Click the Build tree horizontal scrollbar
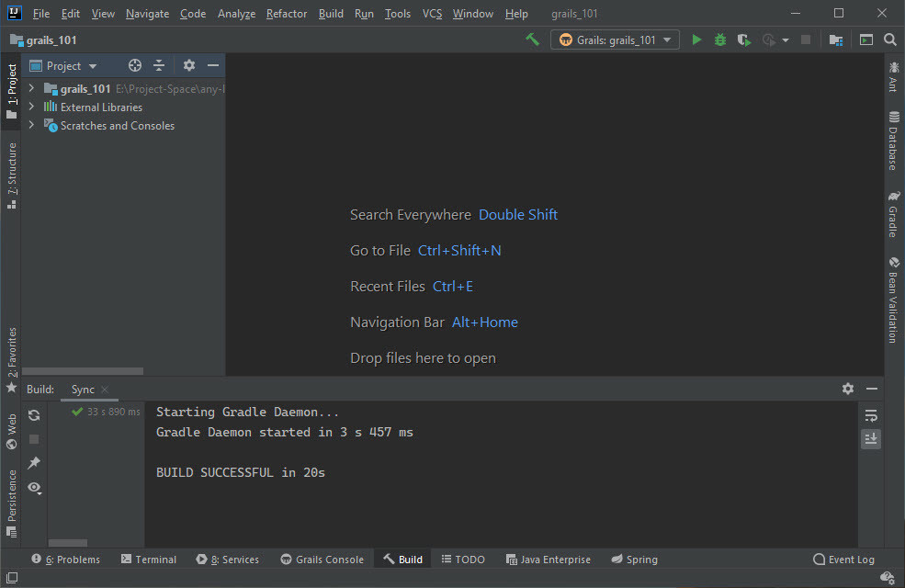 (x=67, y=542)
